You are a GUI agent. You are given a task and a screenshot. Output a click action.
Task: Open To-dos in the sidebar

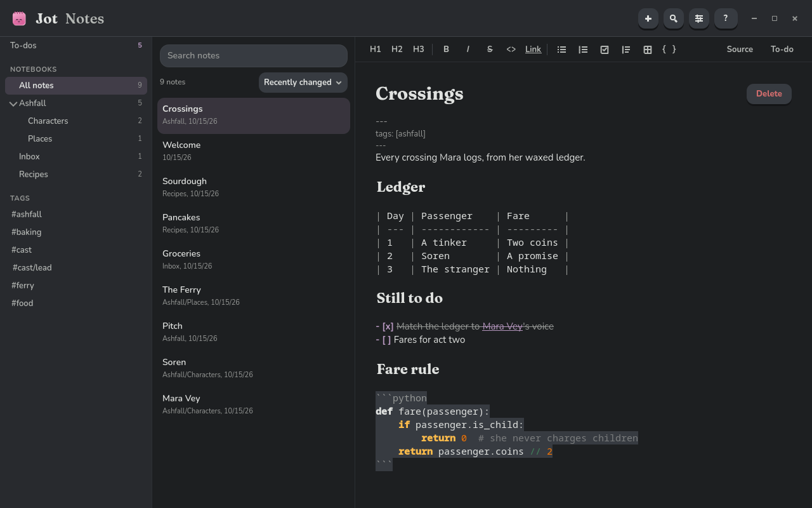pos(76,46)
